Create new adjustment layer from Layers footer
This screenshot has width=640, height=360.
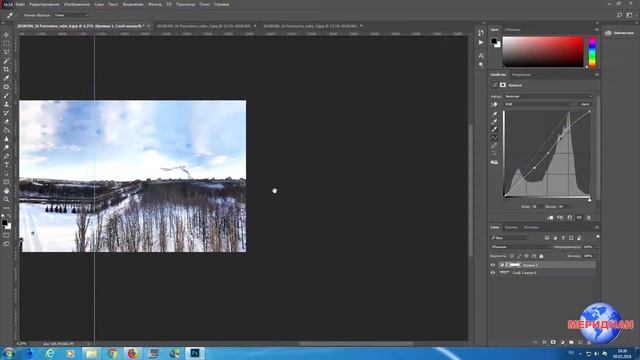pyautogui.click(x=562, y=342)
